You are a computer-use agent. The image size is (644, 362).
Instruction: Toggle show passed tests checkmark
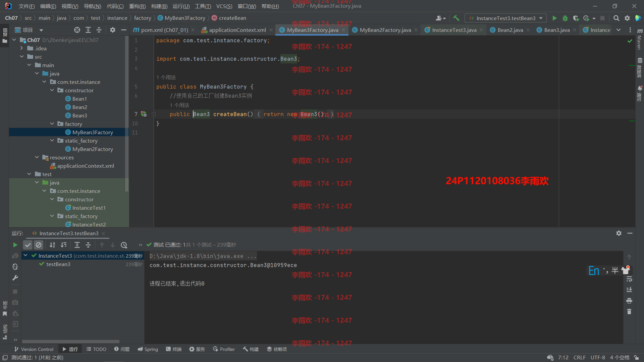[28, 245]
